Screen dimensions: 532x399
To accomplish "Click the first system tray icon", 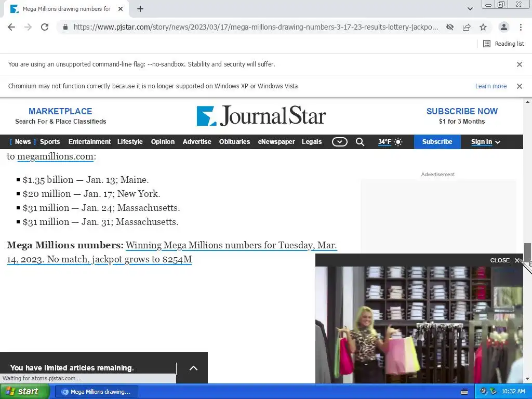I will (483, 392).
